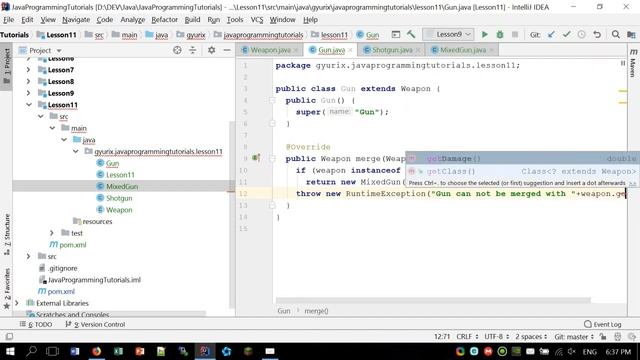
Task: Open the Refactor menu
Action: click(x=164, y=20)
